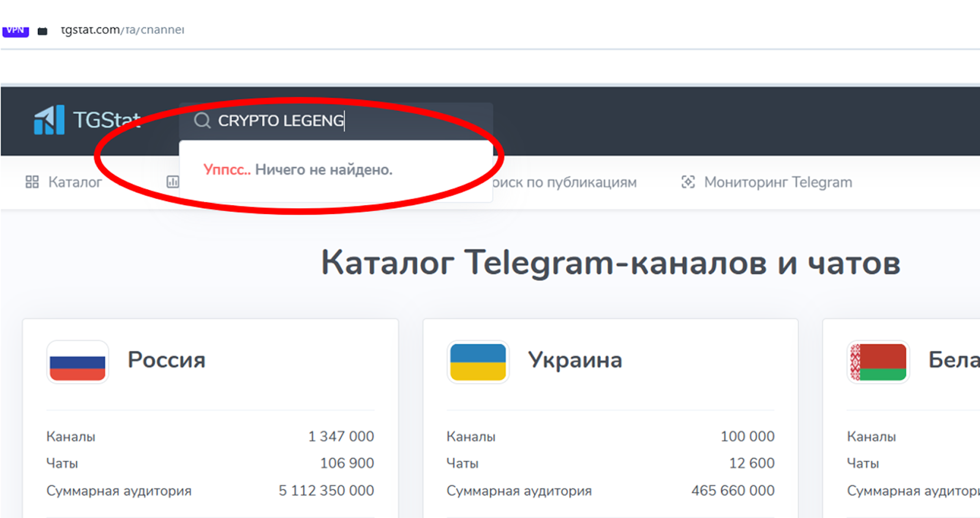Click Россия Чаты value 106 900
The image size is (980, 518).
pyautogui.click(x=347, y=463)
